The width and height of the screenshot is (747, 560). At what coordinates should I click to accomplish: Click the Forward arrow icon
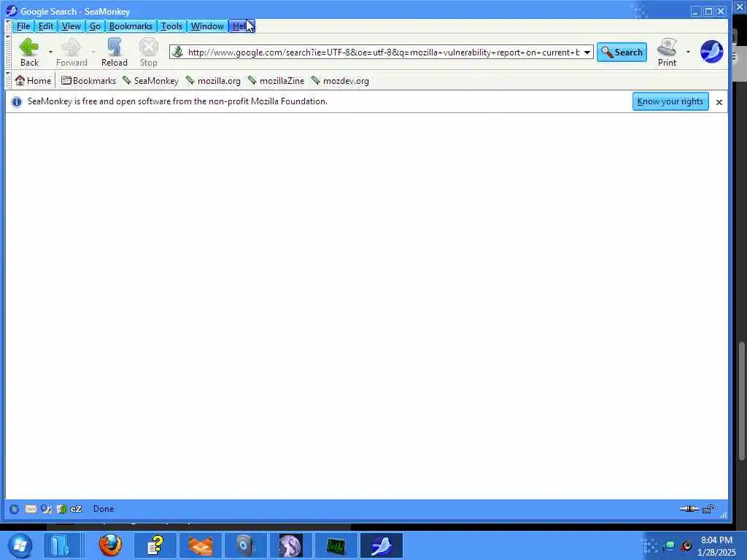point(71,47)
